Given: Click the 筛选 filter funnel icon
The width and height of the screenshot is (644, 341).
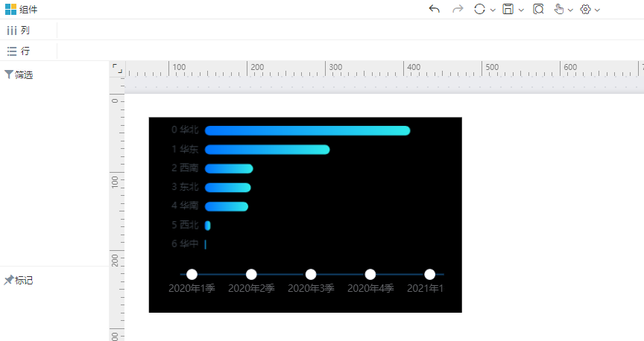Looking at the screenshot, I should (x=9, y=74).
